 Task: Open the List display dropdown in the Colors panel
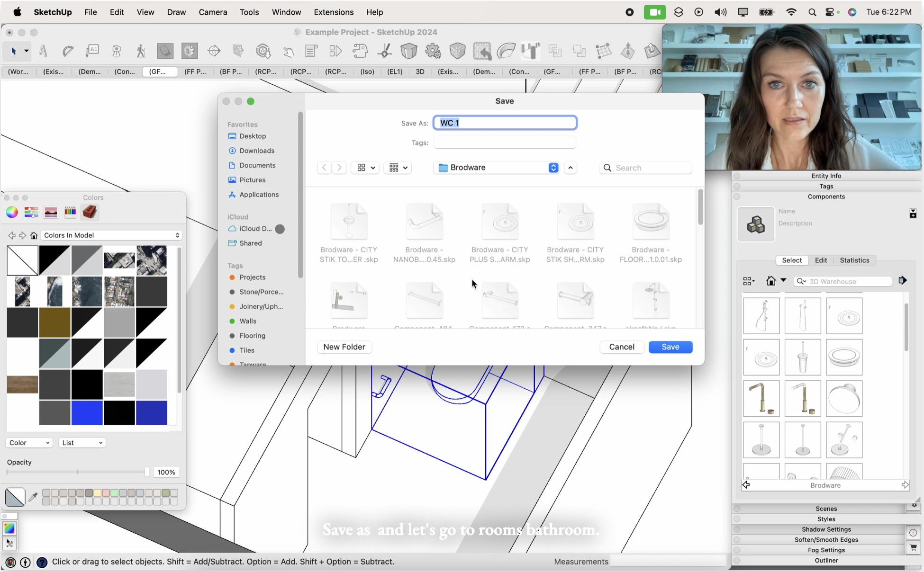(82, 443)
